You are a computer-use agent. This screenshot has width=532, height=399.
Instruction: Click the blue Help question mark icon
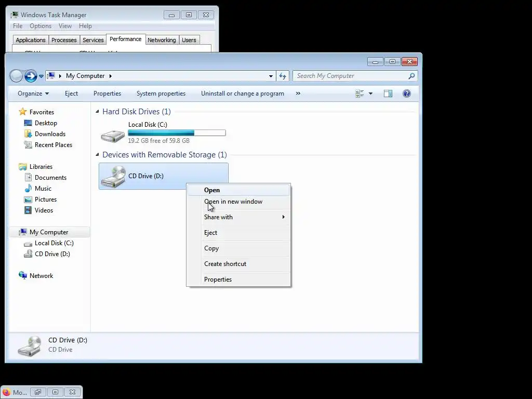[407, 94]
